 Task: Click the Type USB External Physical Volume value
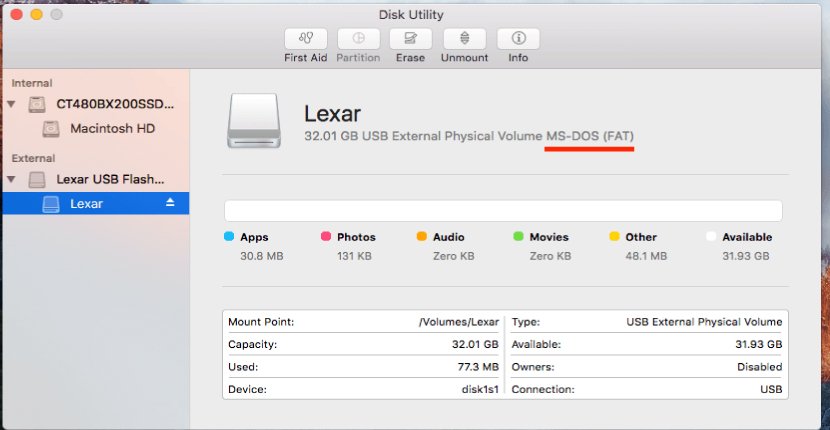click(704, 322)
